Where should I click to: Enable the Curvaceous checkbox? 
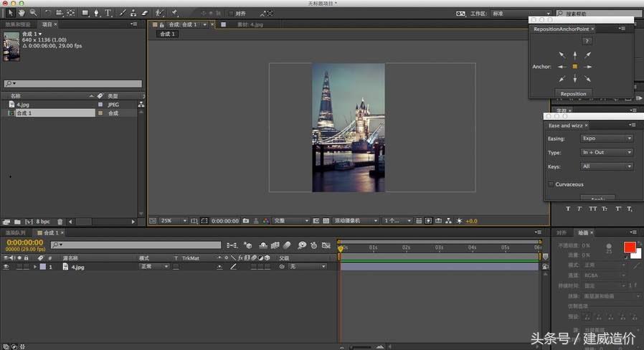pos(551,184)
